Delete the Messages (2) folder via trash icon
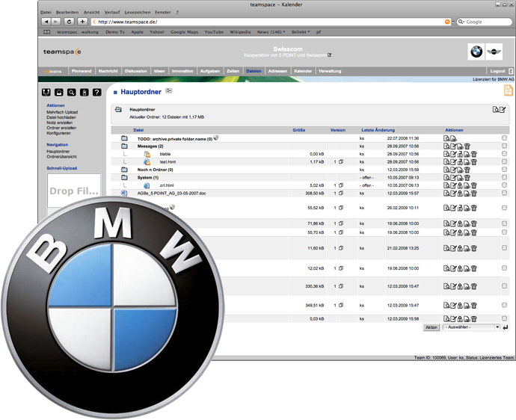Viewport: 516px width, 420px height. (467, 146)
